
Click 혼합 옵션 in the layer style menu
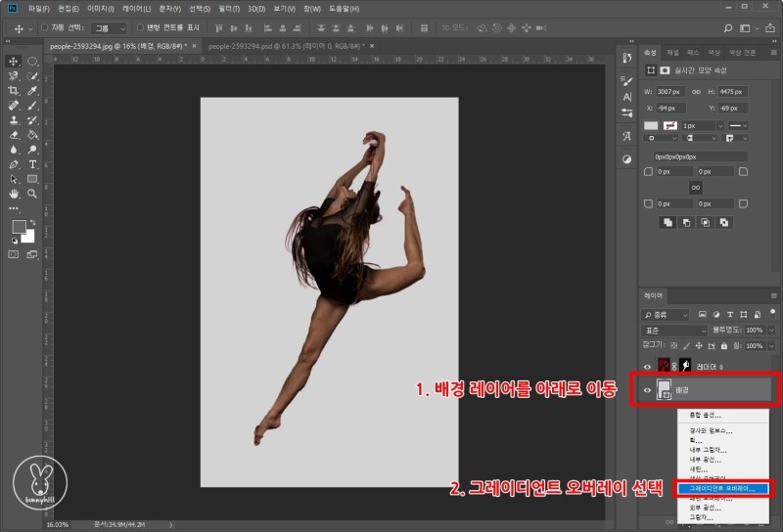[x=707, y=415]
